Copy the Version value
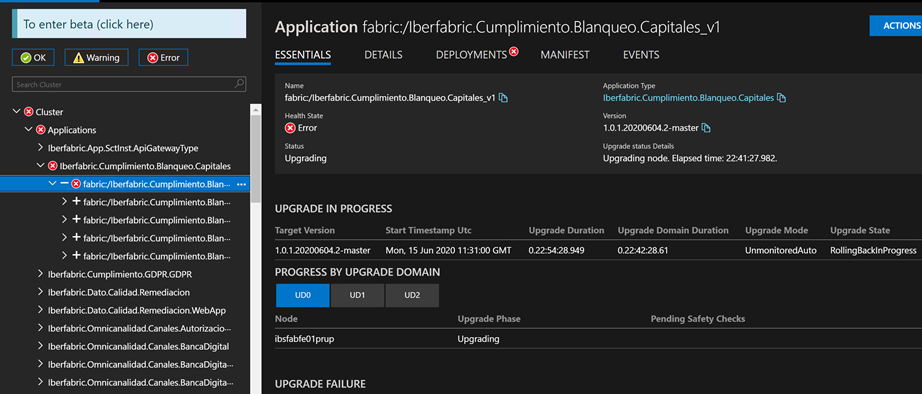922x394 pixels. (x=706, y=128)
